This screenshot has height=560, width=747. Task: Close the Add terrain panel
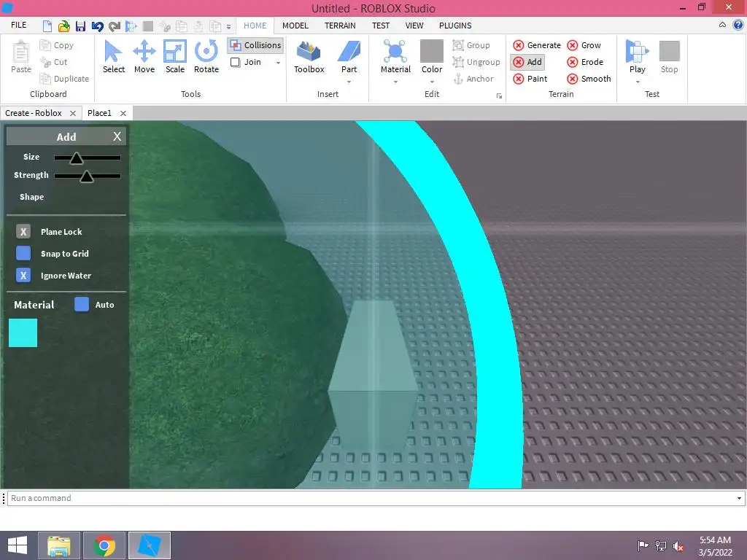tap(117, 136)
